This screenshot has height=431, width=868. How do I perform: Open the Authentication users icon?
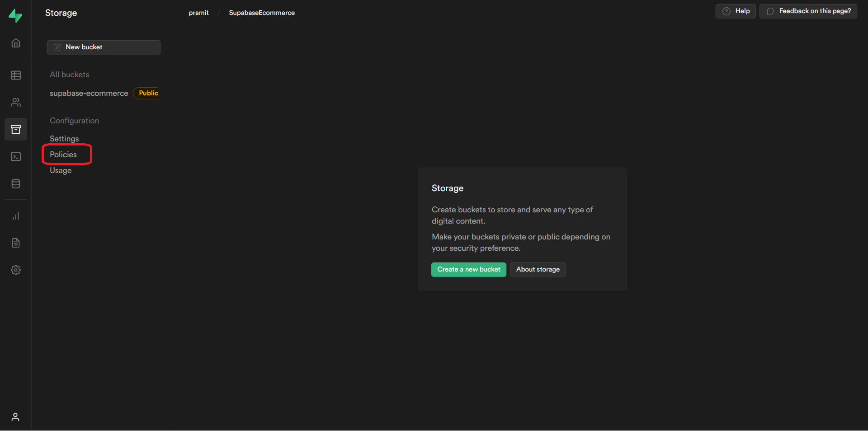(16, 103)
